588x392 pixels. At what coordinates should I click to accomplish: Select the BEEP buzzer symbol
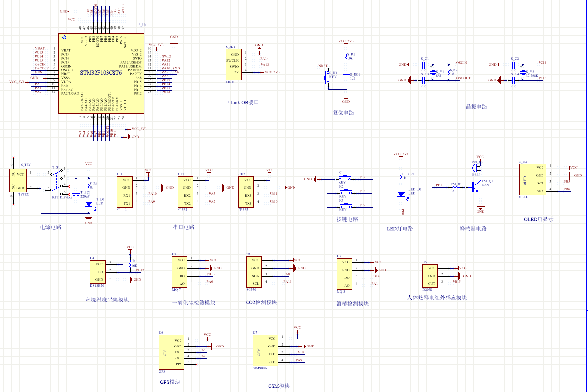click(x=476, y=168)
